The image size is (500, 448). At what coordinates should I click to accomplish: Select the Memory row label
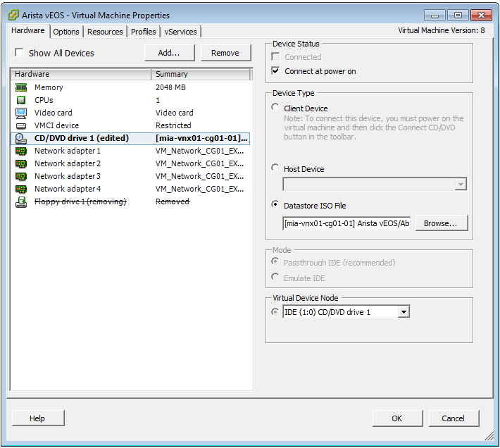click(x=49, y=87)
